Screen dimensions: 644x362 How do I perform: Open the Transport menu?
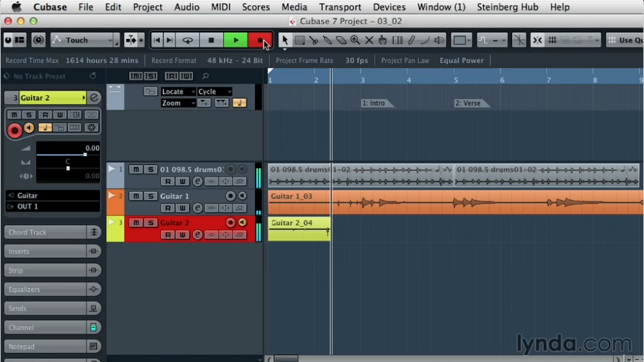[x=340, y=7]
